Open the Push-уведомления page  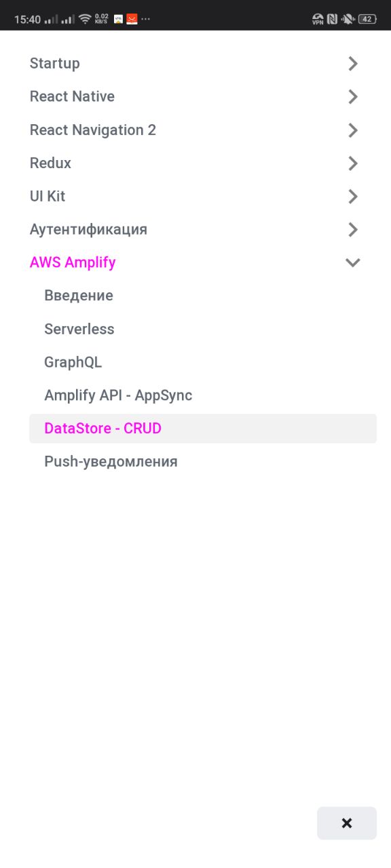tap(111, 462)
